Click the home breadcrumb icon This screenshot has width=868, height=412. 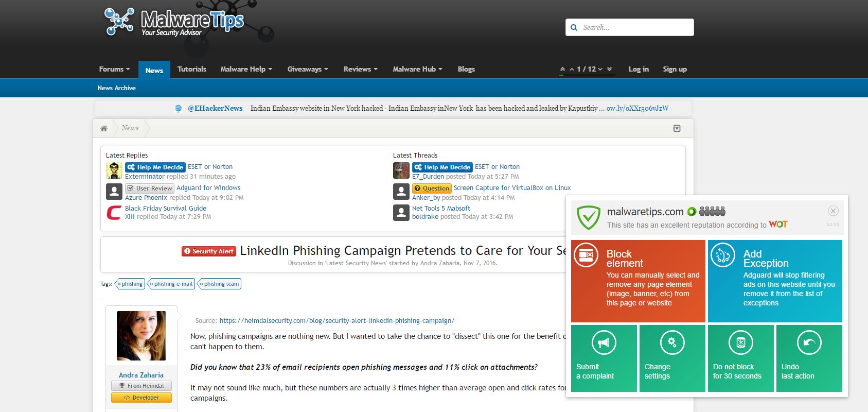point(104,128)
